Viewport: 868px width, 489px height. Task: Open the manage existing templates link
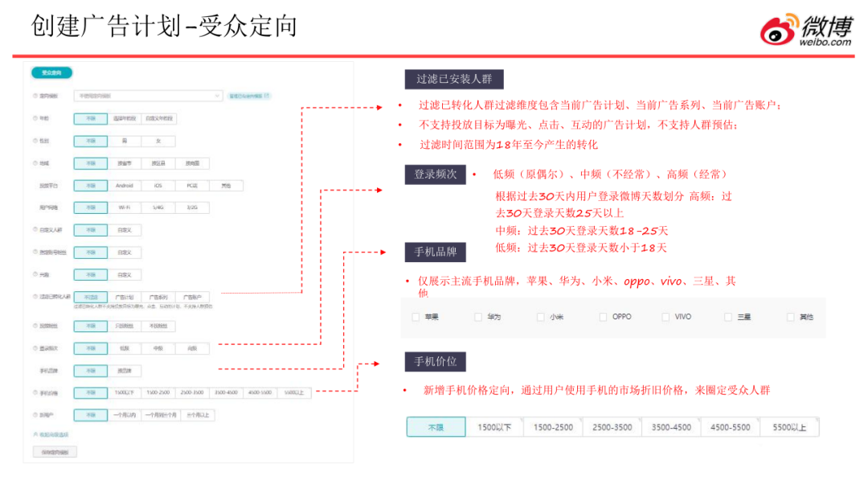point(245,96)
